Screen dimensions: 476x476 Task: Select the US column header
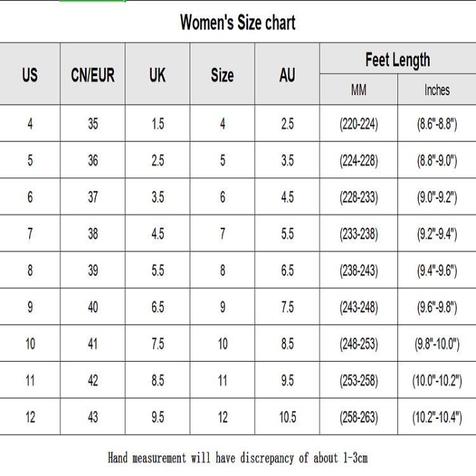[x=30, y=75]
